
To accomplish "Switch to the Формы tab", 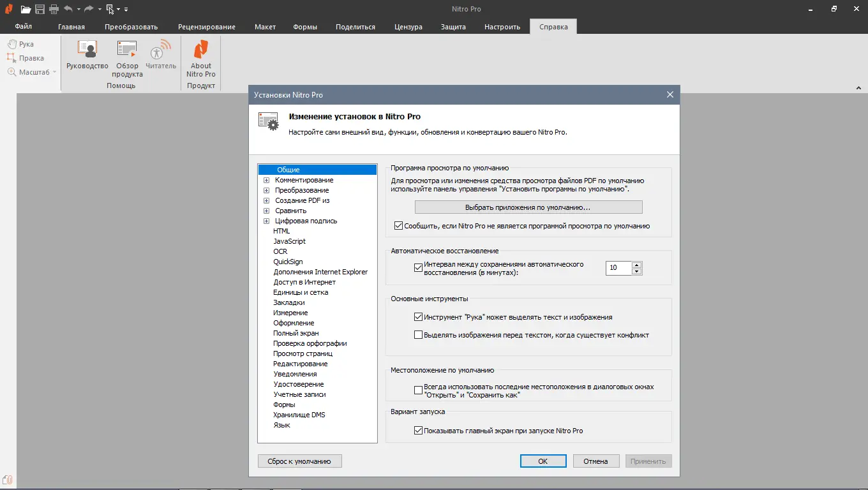I will [305, 27].
